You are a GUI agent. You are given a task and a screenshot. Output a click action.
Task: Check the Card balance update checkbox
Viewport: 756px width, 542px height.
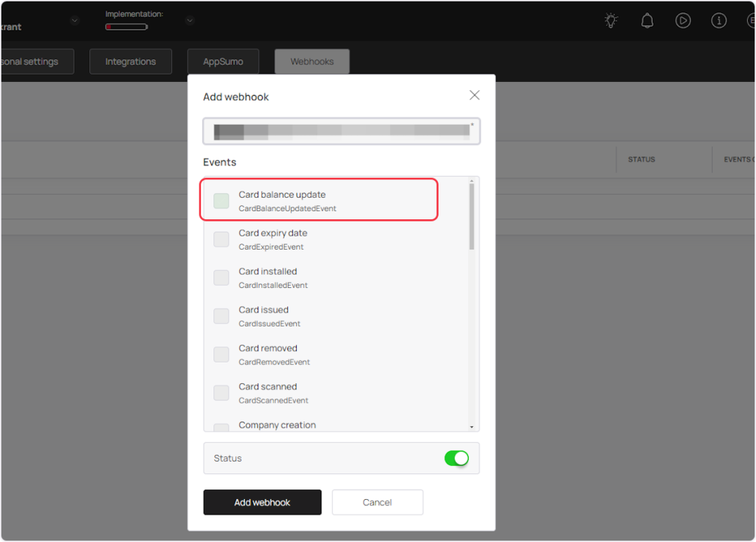click(x=221, y=201)
